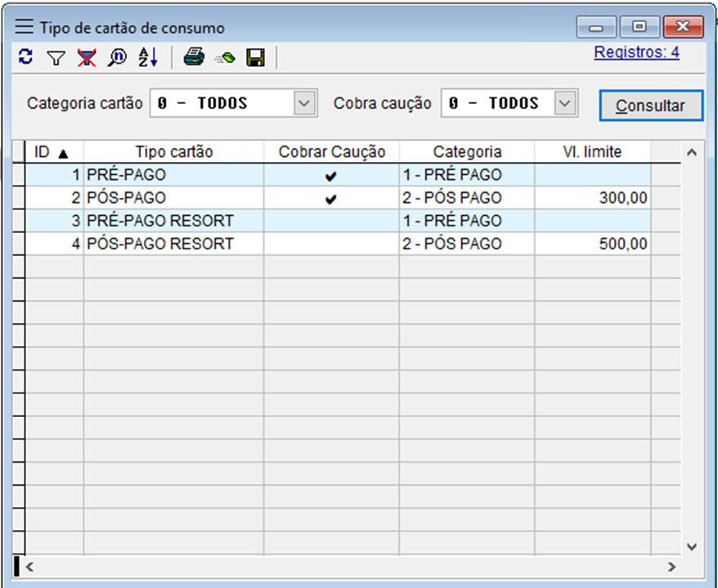
Task: Click the vertical scrollbar down arrow
Action: point(691,545)
